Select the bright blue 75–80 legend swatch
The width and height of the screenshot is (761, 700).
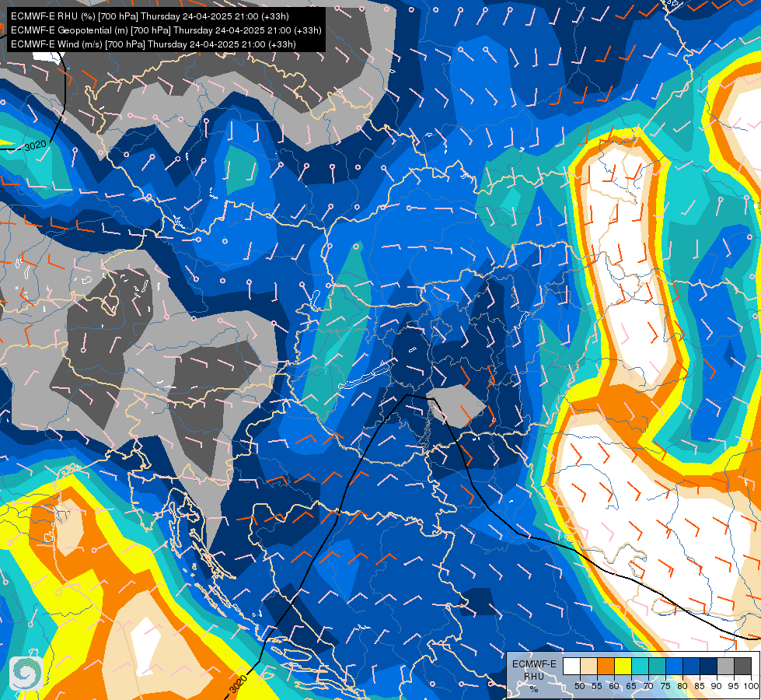coord(674,666)
